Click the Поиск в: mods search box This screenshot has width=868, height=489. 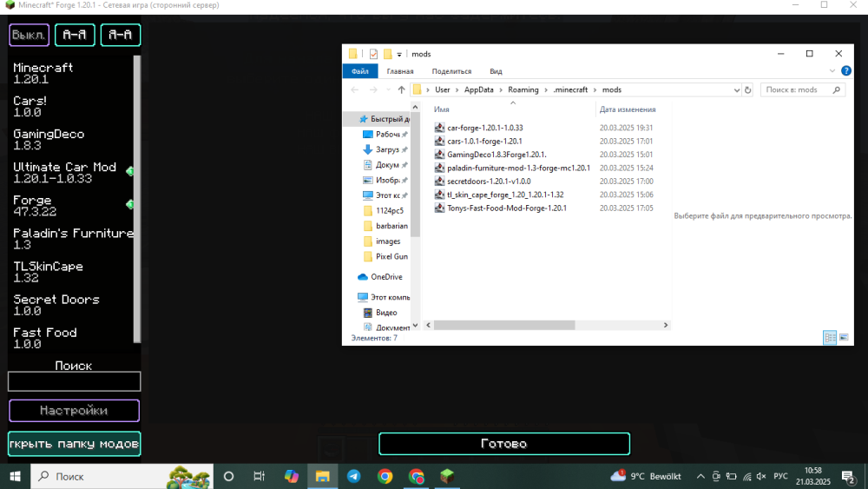(x=803, y=89)
